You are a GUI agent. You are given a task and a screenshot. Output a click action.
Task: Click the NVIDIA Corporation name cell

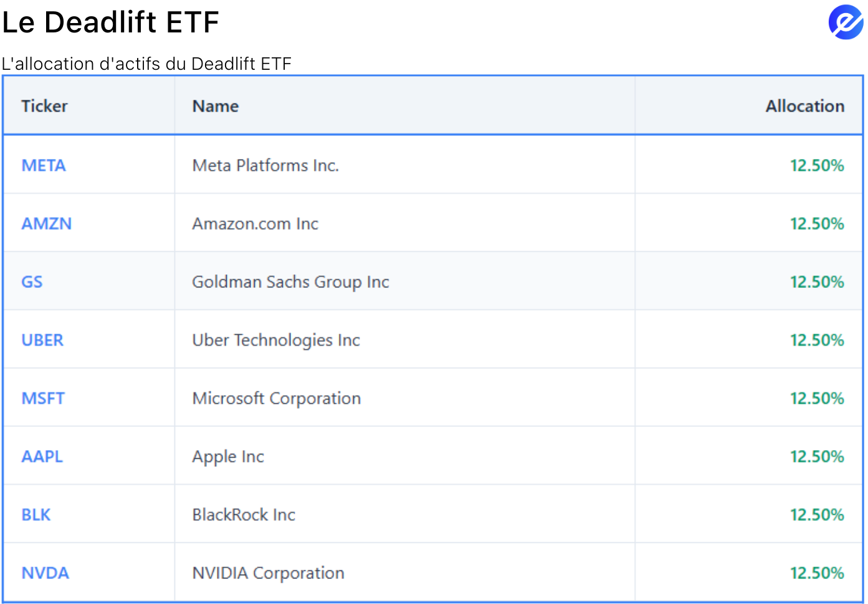pos(268,572)
